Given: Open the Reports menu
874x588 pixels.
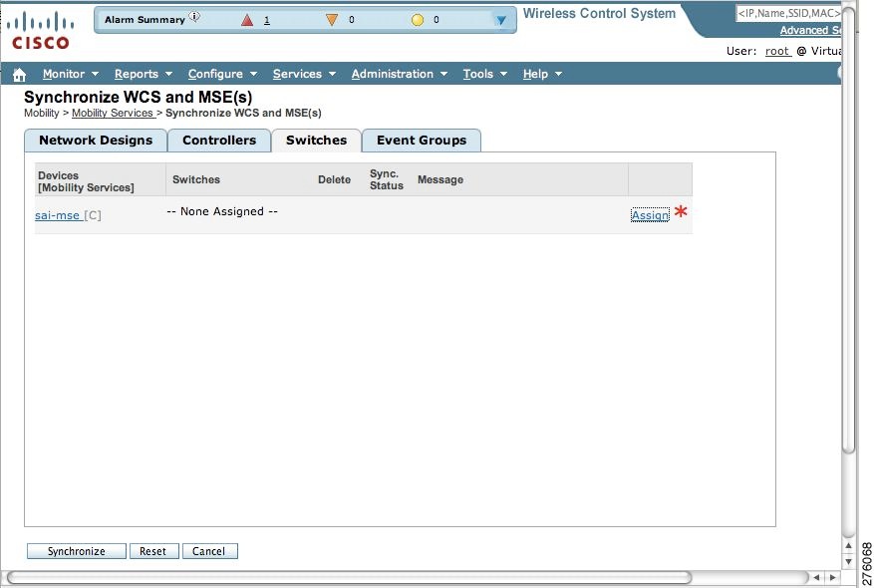Looking at the screenshot, I should point(144,74).
